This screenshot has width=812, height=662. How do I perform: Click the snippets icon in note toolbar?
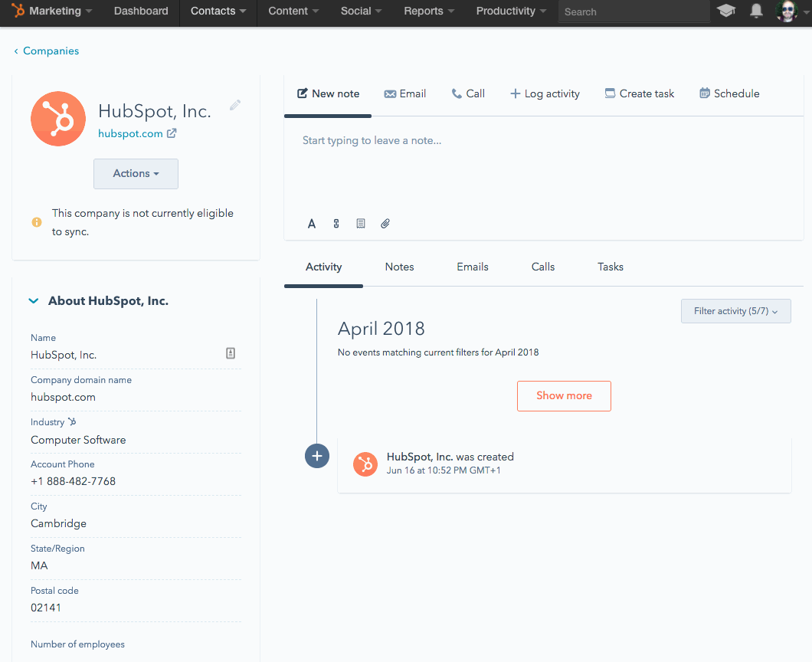pos(336,224)
